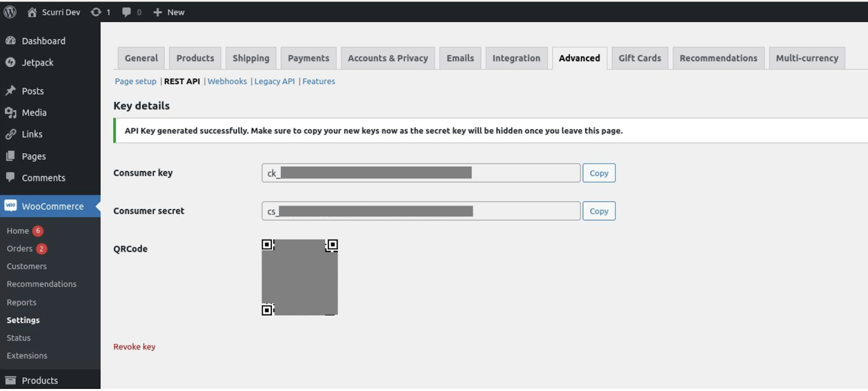
Task: Click the Pages icon in the sidebar
Action: pos(10,156)
